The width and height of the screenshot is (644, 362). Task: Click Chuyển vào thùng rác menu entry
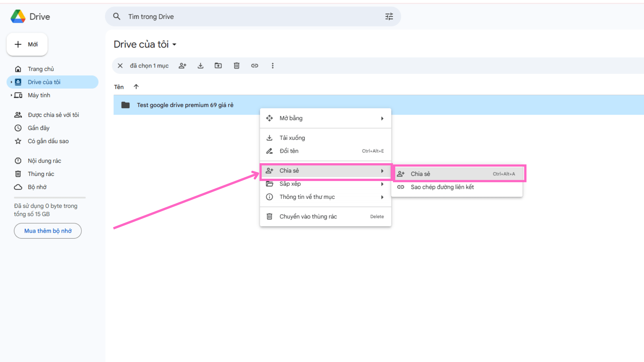(x=308, y=217)
